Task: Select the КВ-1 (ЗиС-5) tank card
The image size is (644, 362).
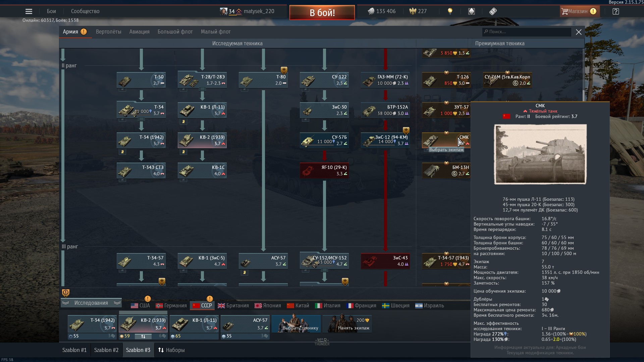Action: coord(202,261)
